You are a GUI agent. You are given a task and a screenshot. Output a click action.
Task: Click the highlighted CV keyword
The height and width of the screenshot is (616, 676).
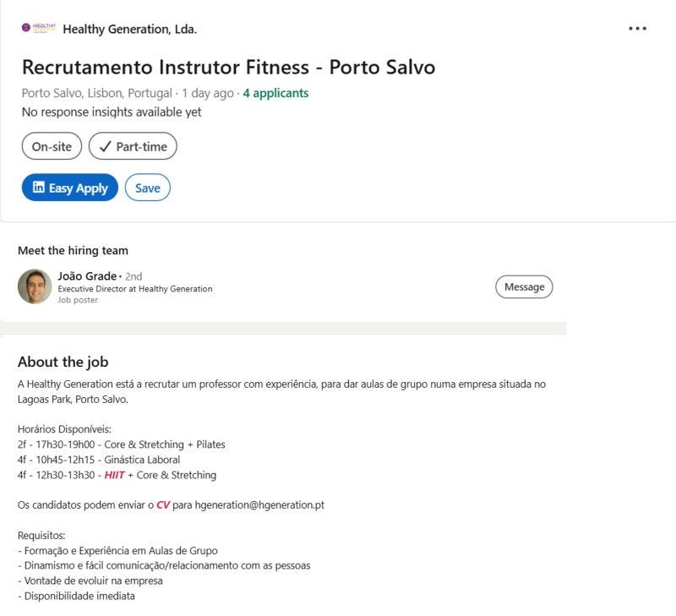click(163, 504)
